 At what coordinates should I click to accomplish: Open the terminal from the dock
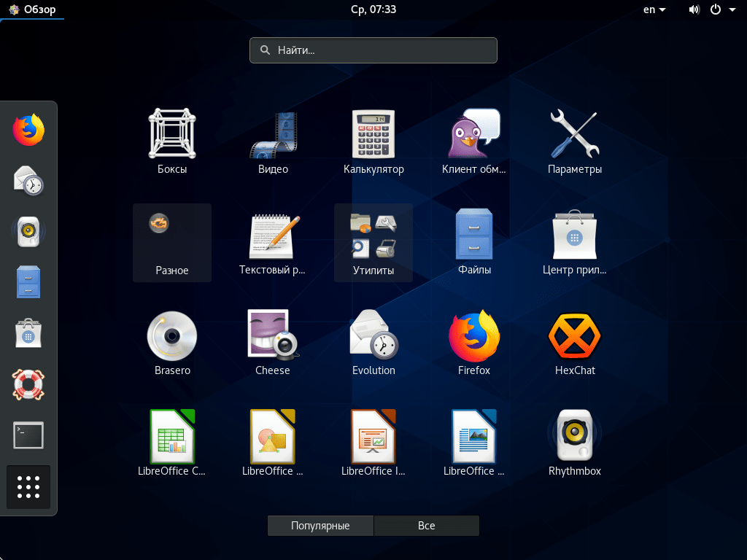(x=28, y=435)
